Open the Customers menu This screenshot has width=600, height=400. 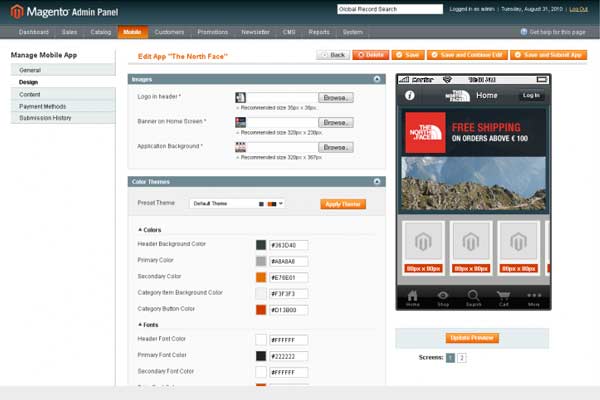click(169, 32)
